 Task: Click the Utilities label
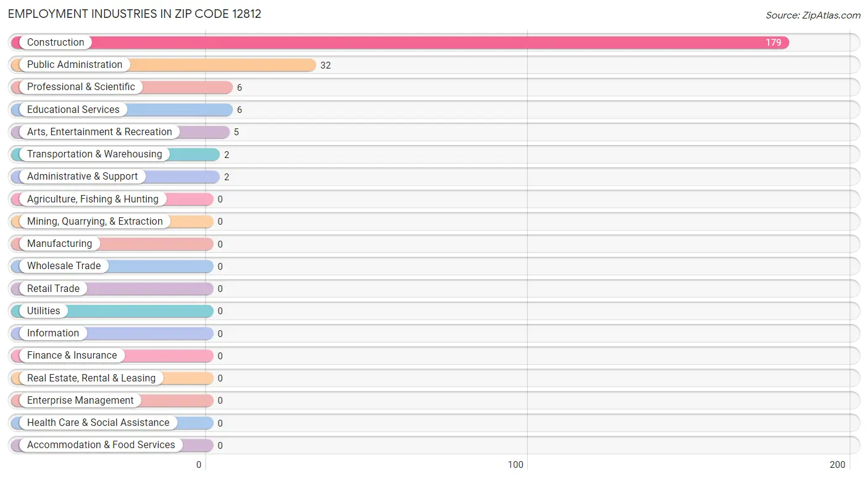[44, 311]
